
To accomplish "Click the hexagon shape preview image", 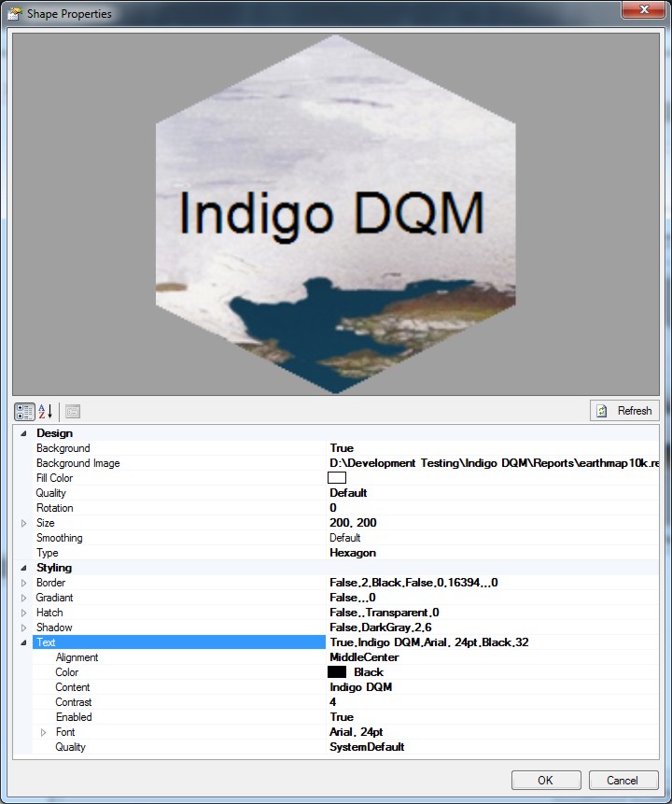I will pos(335,213).
